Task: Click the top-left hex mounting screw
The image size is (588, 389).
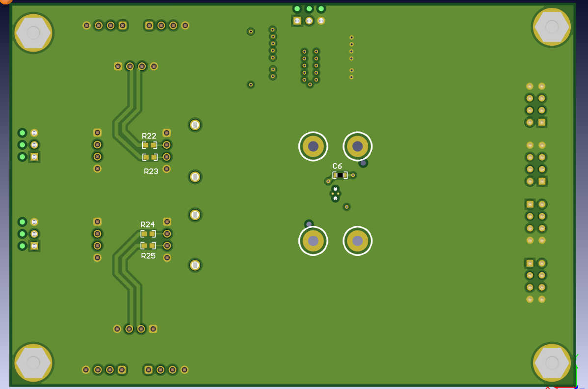Action: click(x=33, y=32)
